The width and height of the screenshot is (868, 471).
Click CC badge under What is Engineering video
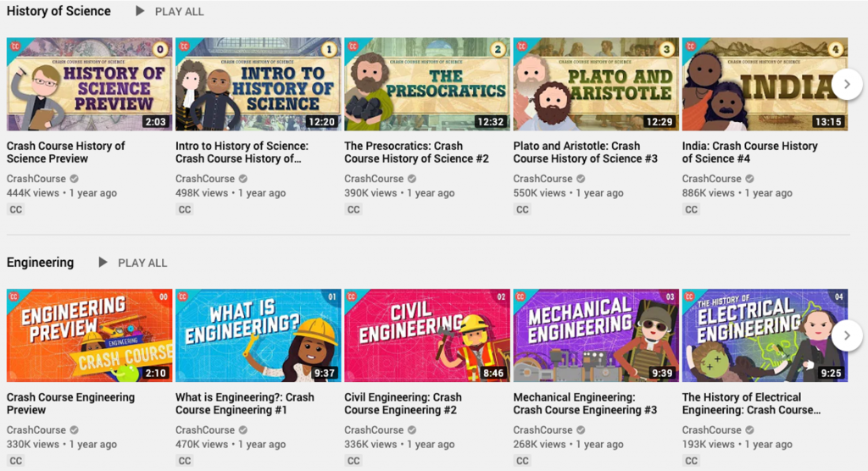(184, 461)
